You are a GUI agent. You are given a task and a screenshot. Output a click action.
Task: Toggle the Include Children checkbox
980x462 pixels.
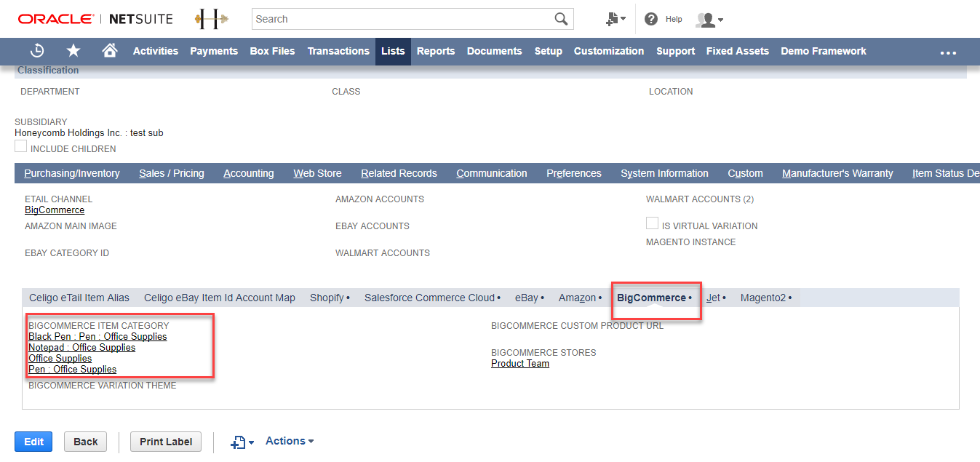(x=21, y=146)
